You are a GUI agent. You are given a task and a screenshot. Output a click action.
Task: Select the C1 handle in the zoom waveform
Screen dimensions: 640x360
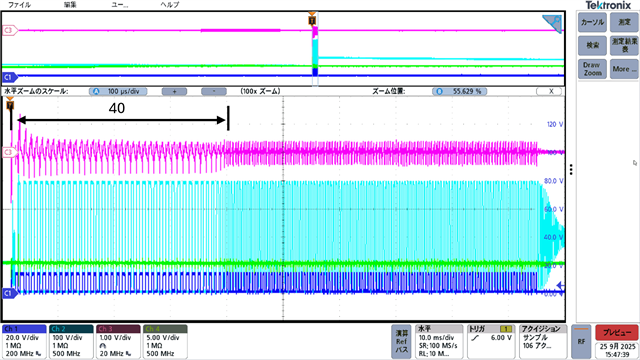coord(10,293)
